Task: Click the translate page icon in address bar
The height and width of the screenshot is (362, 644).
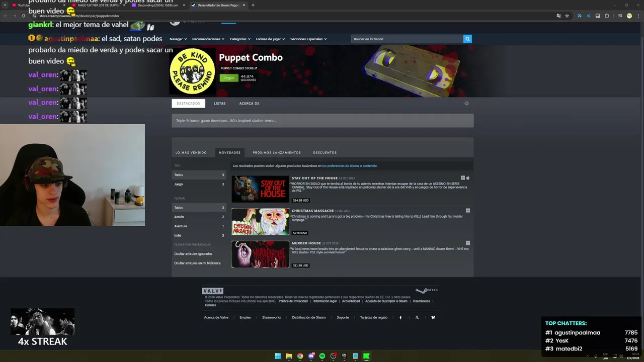Action: (558, 16)
